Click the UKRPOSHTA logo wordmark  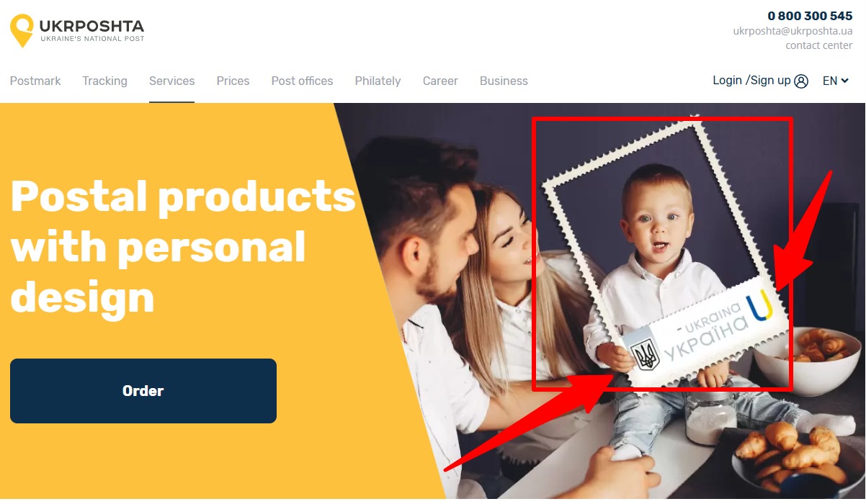(x=91, y=27)
